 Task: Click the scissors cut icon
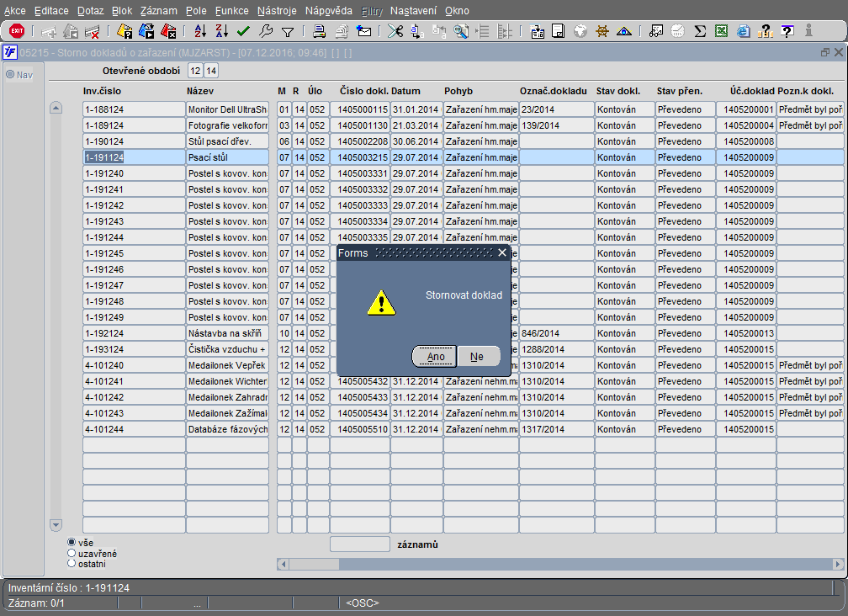[x=395, y=31]
